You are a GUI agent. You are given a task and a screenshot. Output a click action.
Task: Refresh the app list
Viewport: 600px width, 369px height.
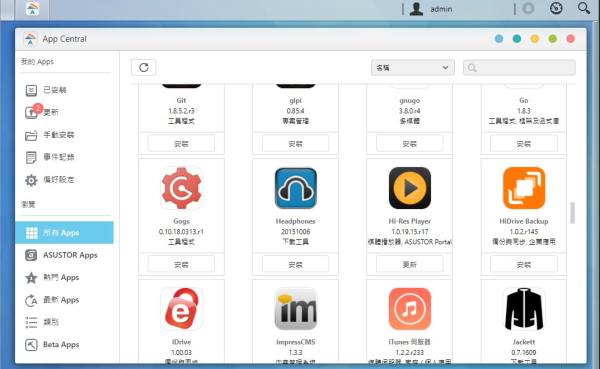143,68
